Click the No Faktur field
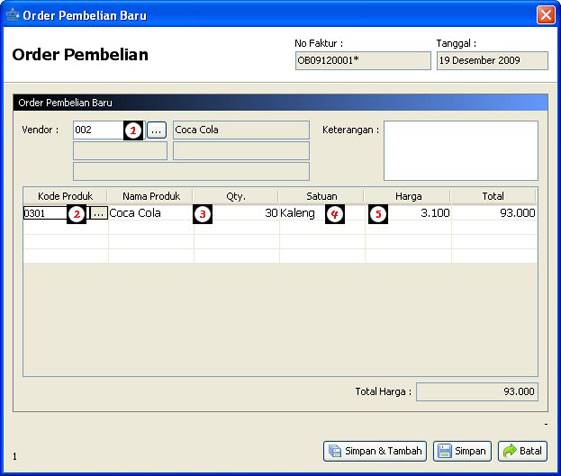Viewport: 561px width, 476px height. pos(363,60)
